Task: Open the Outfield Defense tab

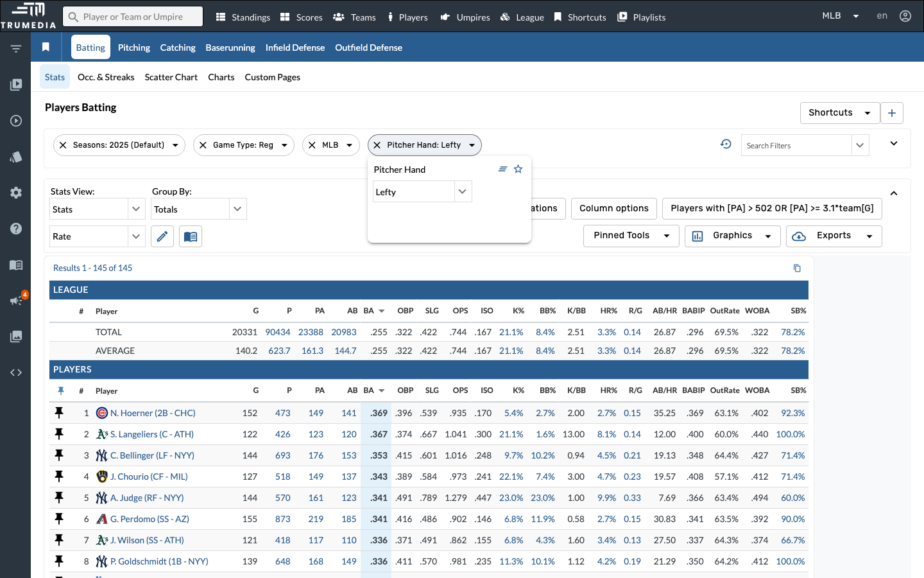Action: pyautogui.click(x=368, y=48)
